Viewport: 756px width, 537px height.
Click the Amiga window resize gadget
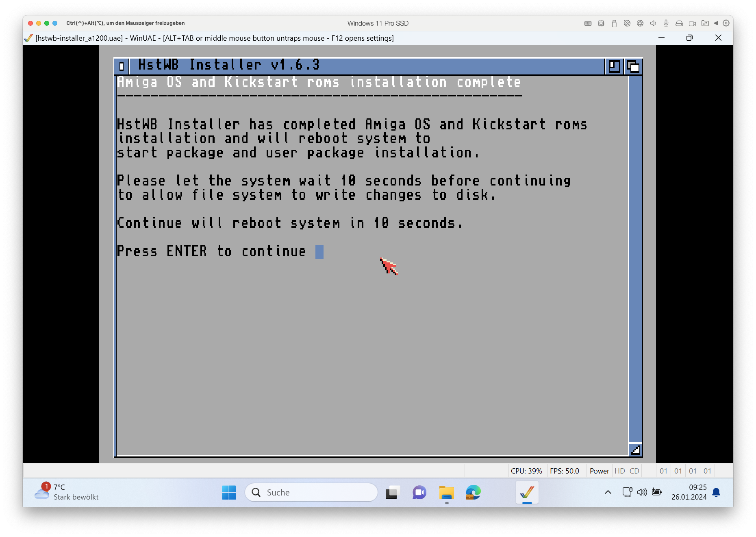click(635, 450)
